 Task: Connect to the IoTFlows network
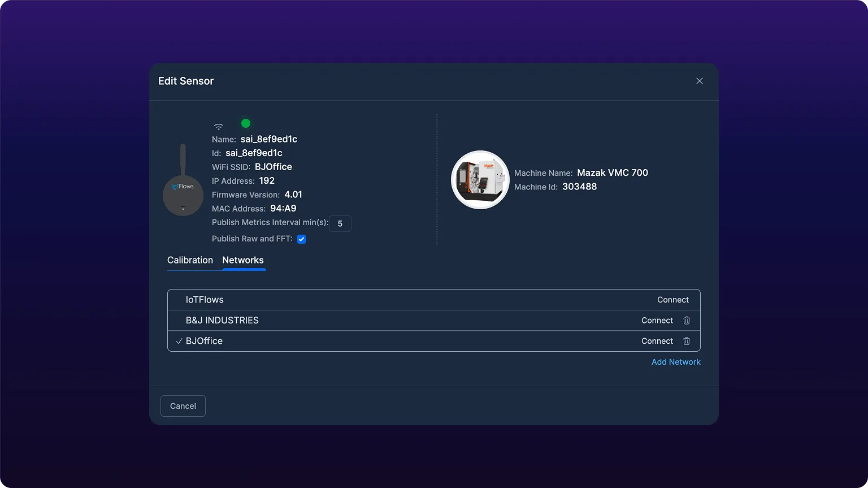pyautogui.click(x=673, y=300)
